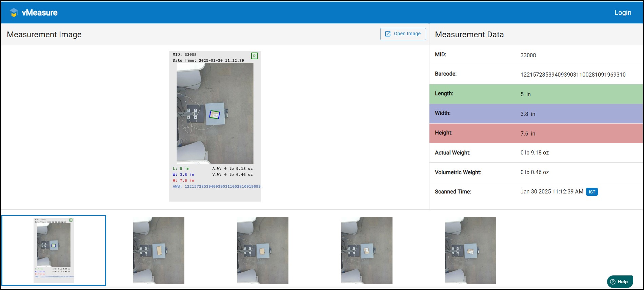
Task: Select the fourth thumbnail in the strip
Action: pyautogui.click(x=367, y=250)
